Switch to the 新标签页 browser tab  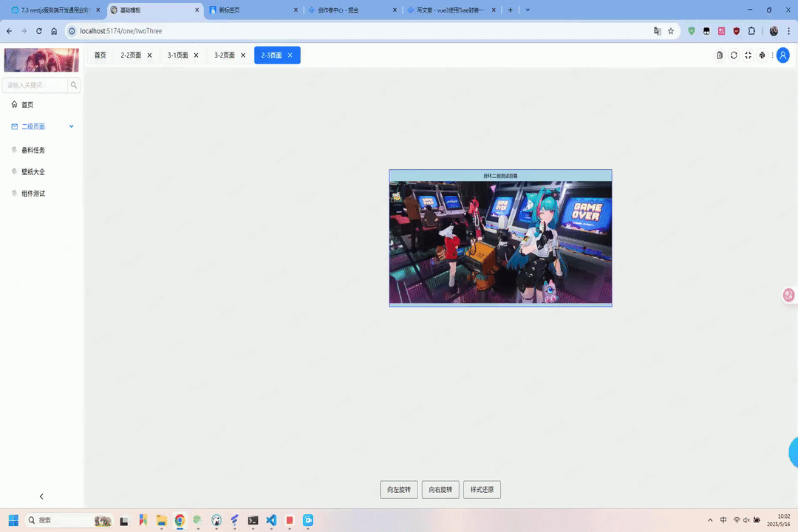click(x=253, y=10)
